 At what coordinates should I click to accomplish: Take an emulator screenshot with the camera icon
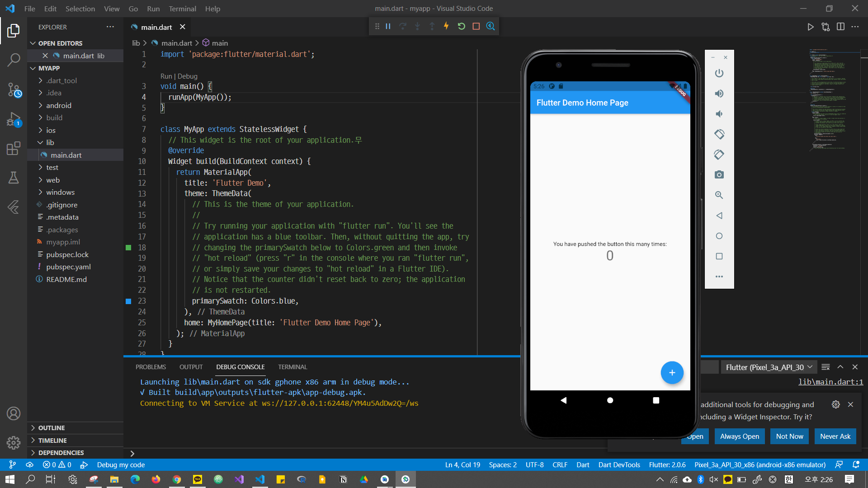click(x=719, y=175)
